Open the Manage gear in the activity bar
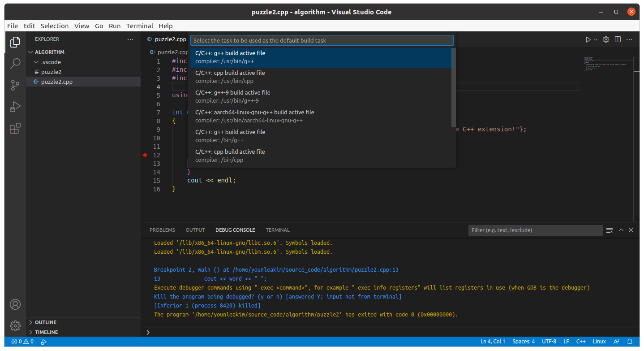Viewport: 644px width, 351px height. click(x=15, y=325)
